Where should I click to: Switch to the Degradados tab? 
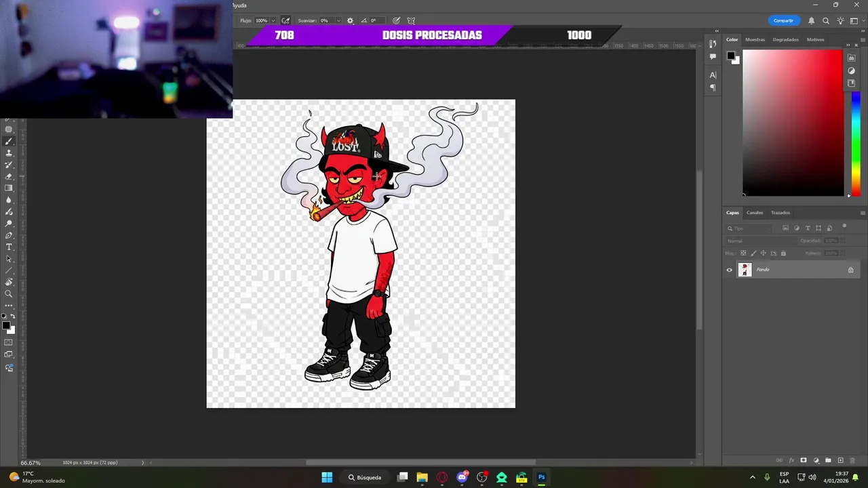785,39
